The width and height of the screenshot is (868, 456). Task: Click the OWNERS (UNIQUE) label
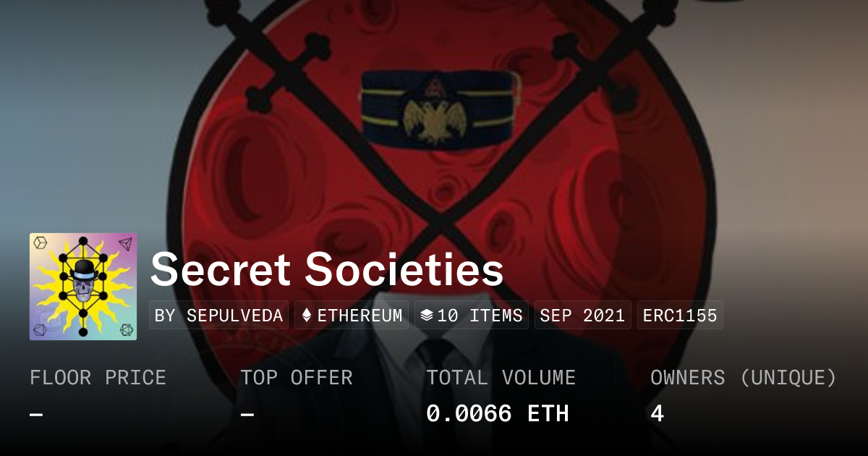pos(743,377)
